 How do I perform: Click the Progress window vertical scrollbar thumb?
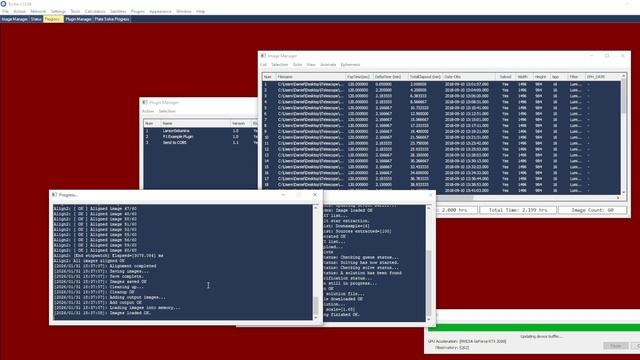(x=316, y=306)
